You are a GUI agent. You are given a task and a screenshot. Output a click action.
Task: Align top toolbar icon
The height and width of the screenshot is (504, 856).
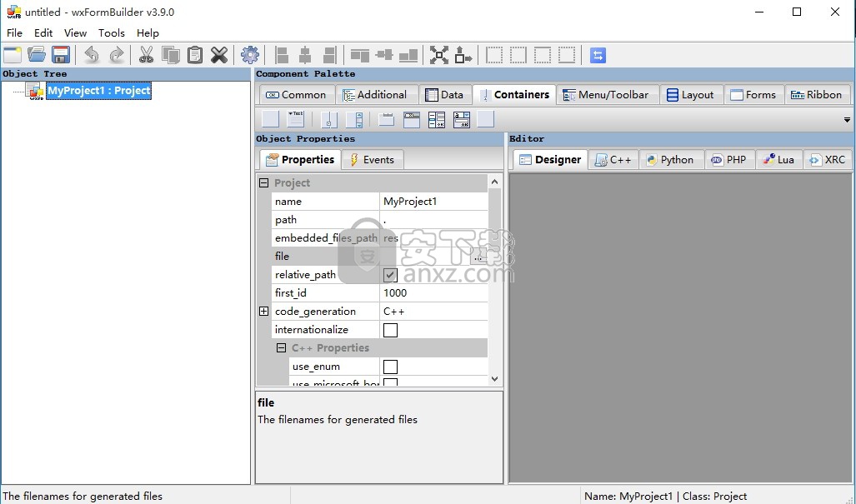click(x=360, y=55)
